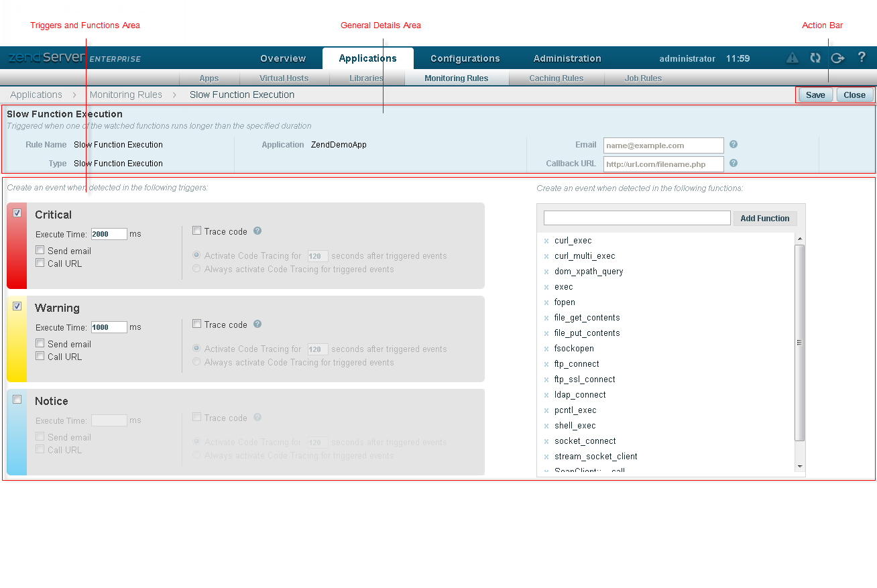Click the logout icon in header

[x=837, y=58]
